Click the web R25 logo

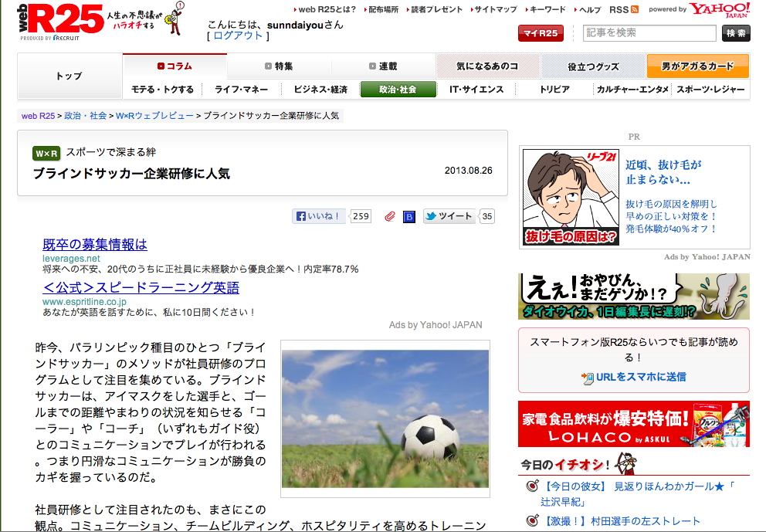point(60,21)
